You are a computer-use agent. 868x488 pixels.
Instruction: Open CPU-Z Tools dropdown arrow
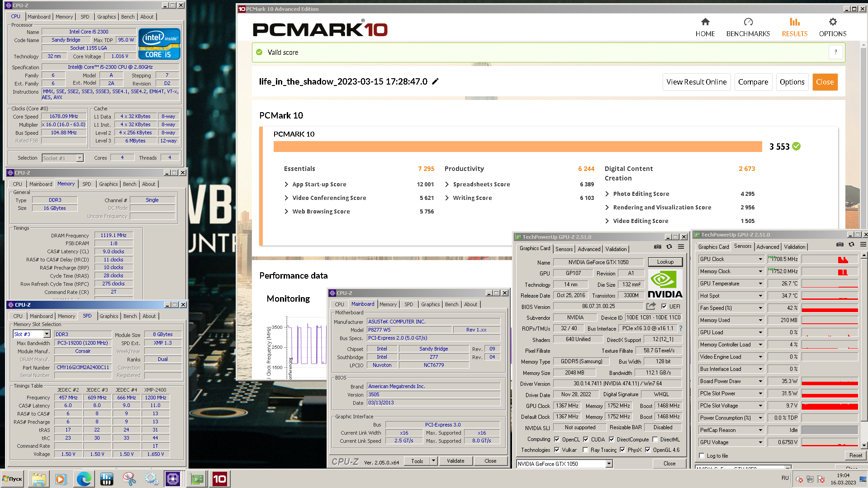(x=433, y=461)
